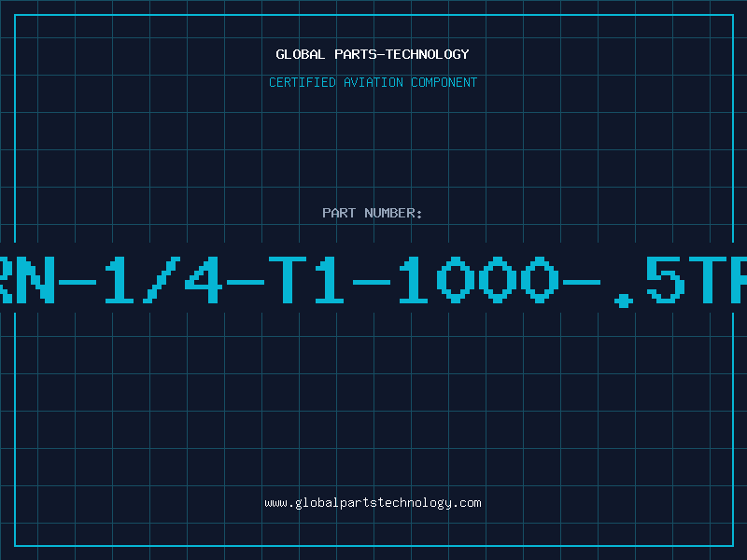Click the PART NUMBER: label
747x560 pixels.
(x=373, y=213)
